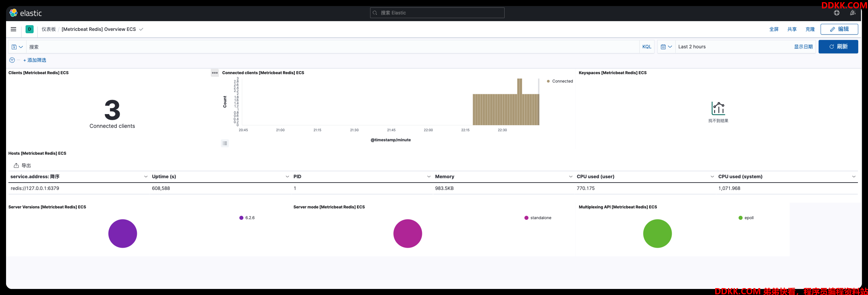Screen dimensions: 868x295
Task: Open the calendar quick date menu
Action: (x=666, y=47)
